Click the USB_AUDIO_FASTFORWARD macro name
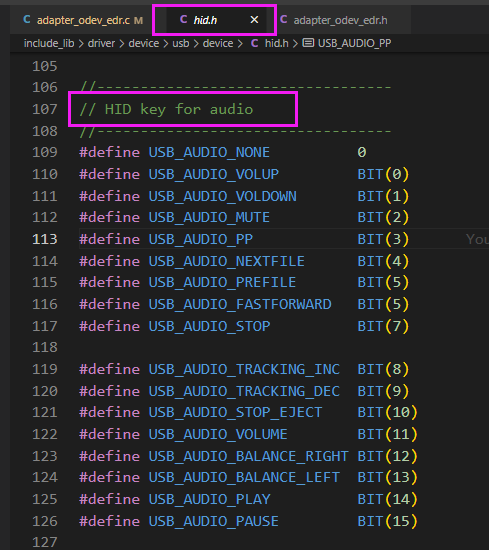Viewport: 489px width, 550px height. (240, 304)
